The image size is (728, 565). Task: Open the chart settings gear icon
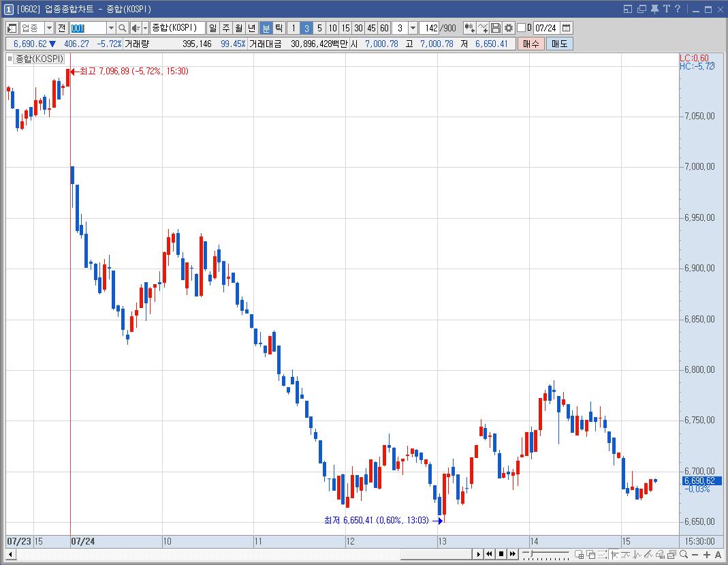[x=509, y=28]
